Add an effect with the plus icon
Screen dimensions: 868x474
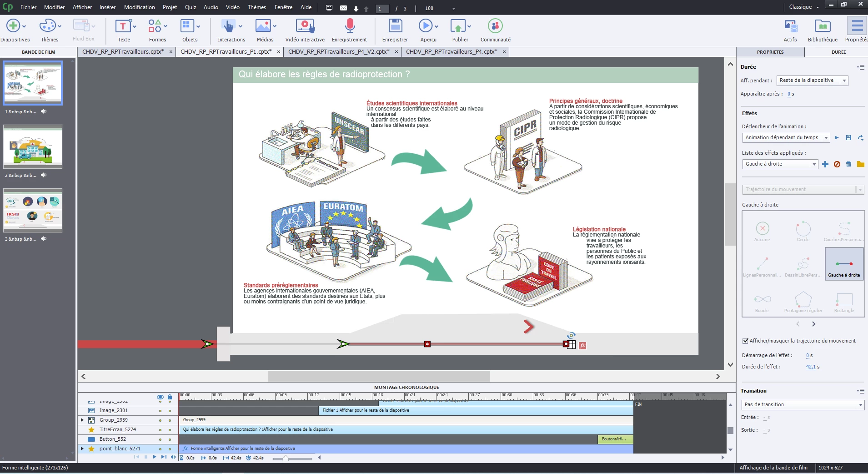coord(825,164)
